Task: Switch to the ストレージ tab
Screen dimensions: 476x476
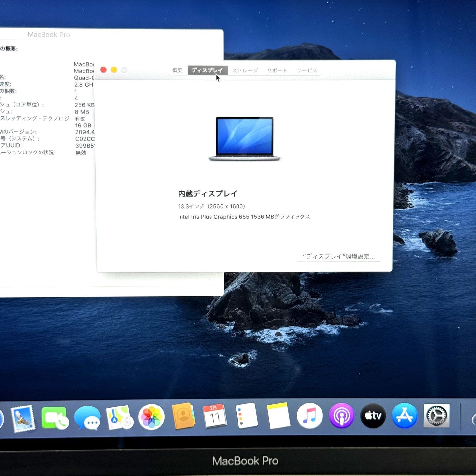Action: 245,70
